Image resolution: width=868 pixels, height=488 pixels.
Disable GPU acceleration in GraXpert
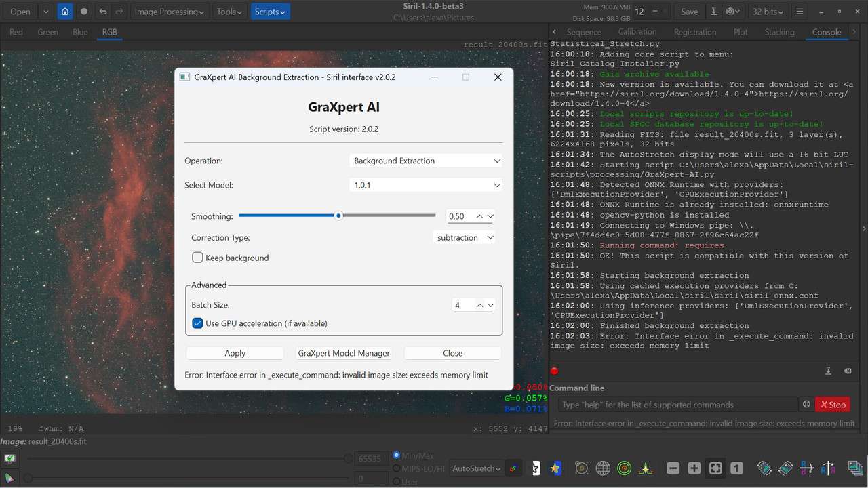pyautogui.click(x=197, y=323)
